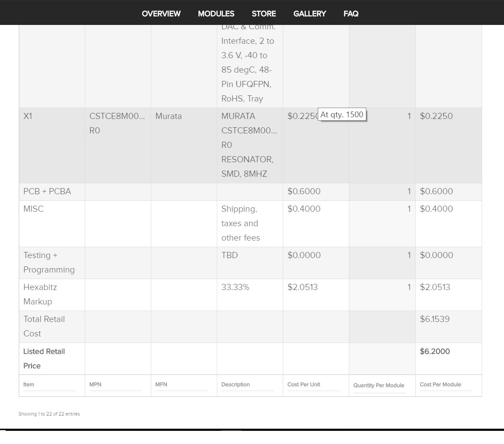Click the $0.2250 cost per unit value
The image size is (504, 444).
302,116
